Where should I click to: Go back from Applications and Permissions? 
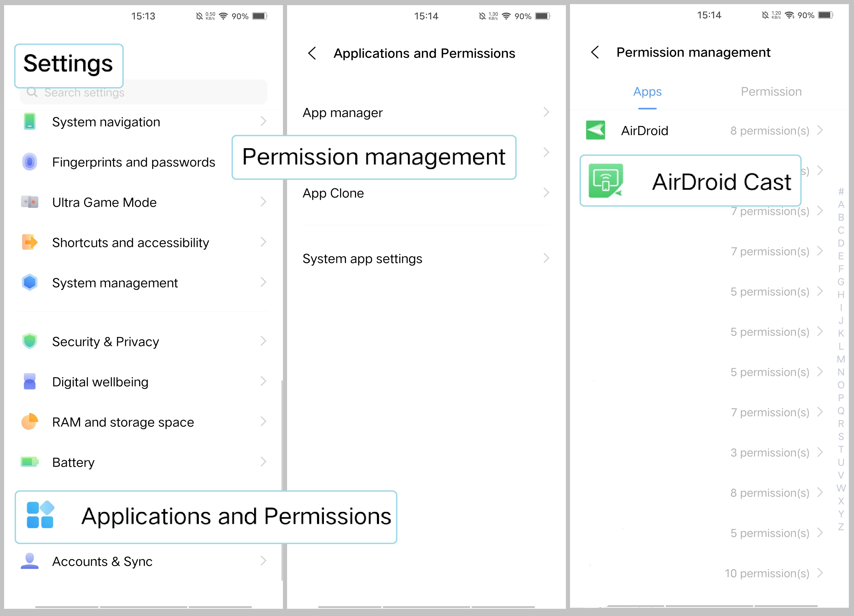coord(312,53)
